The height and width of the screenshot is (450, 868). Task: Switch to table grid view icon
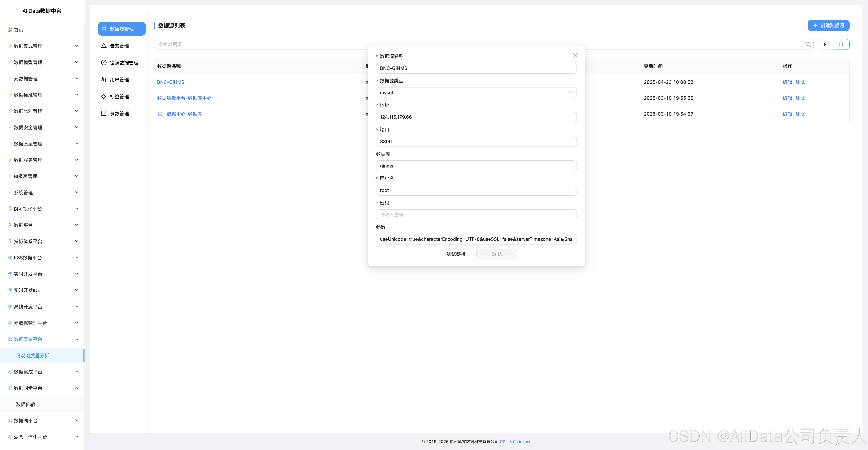(x=842, y=44)
